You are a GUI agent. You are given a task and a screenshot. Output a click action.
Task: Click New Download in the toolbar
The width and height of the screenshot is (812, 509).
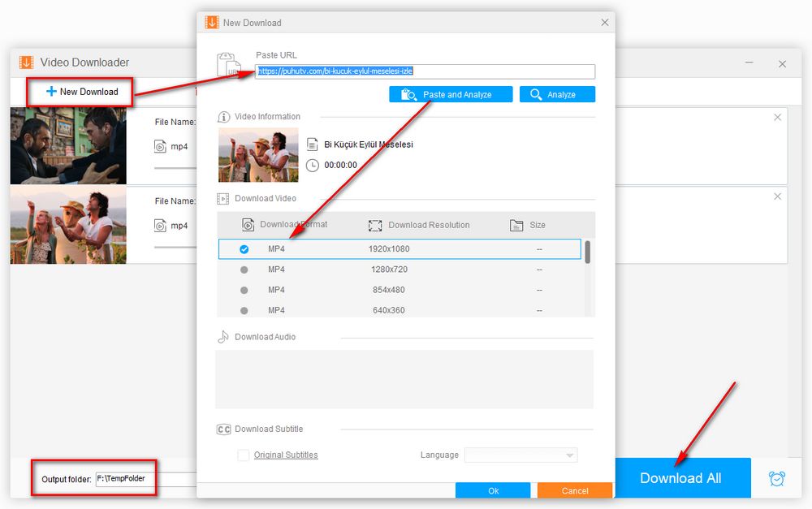[82, 92]
